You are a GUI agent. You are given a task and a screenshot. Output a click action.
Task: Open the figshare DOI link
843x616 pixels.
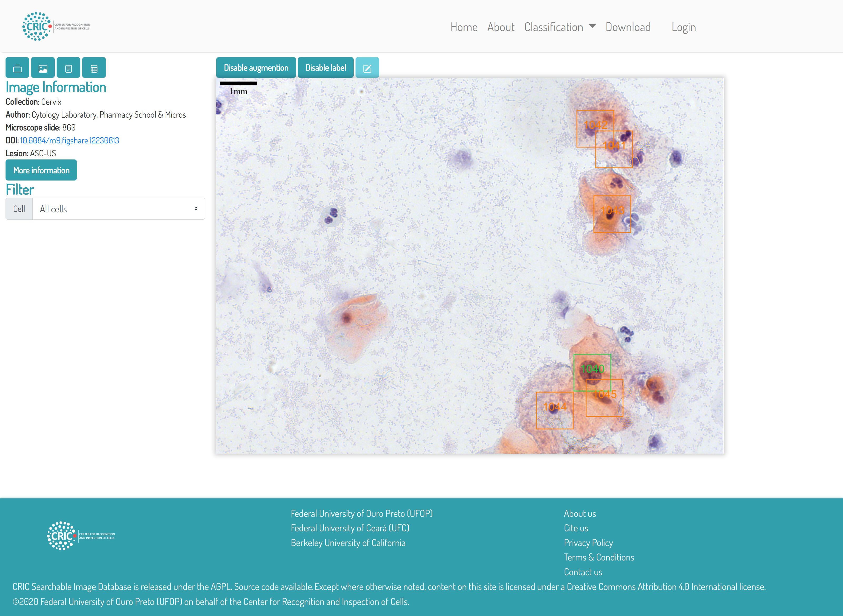(70, 141)
